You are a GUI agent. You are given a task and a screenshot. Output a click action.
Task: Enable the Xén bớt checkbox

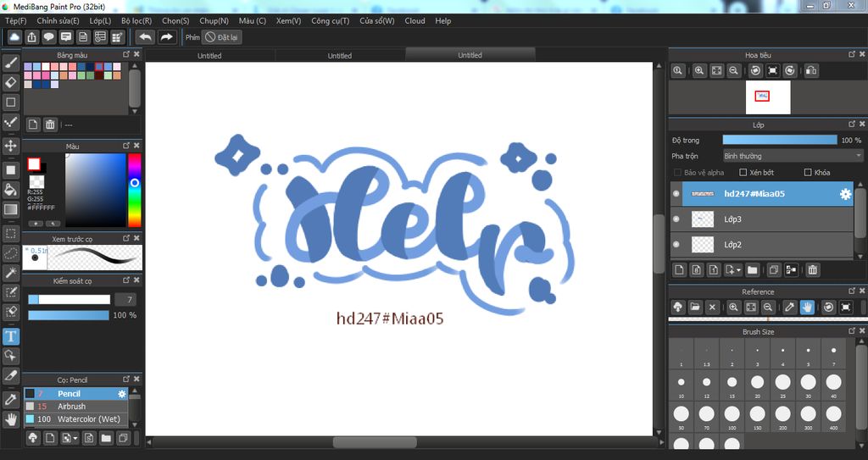pyautogui.click(x=743, y=173)
